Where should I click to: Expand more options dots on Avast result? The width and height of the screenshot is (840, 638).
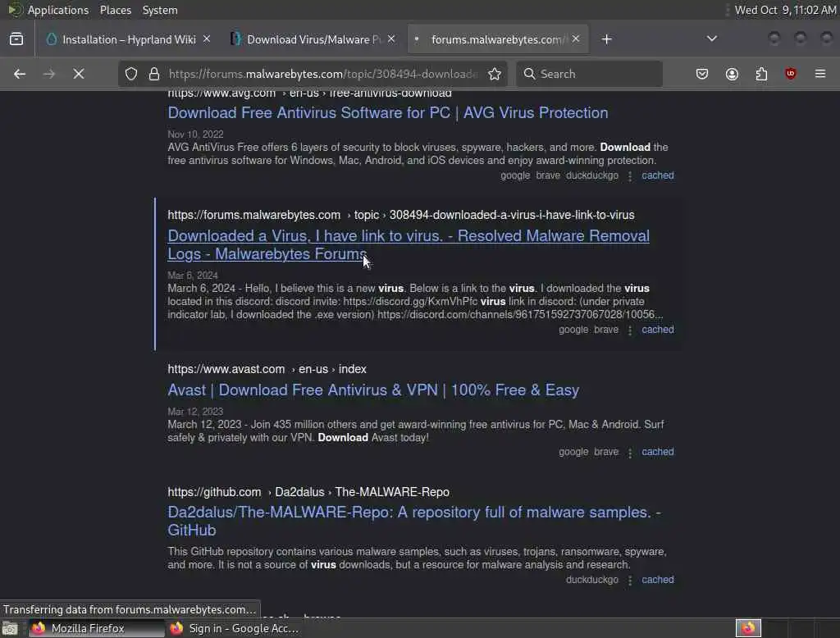coord(630,453)
